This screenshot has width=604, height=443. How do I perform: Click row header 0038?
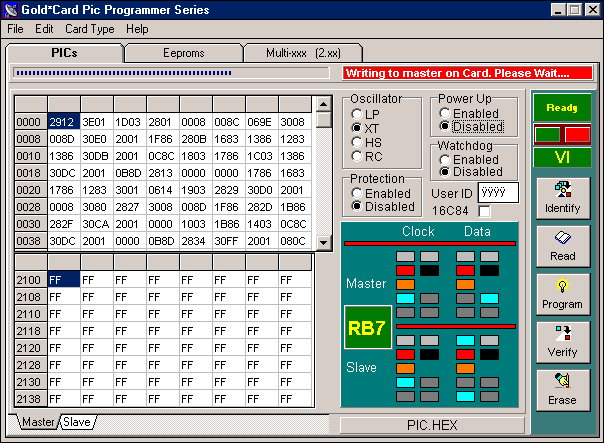click(31, 241)
